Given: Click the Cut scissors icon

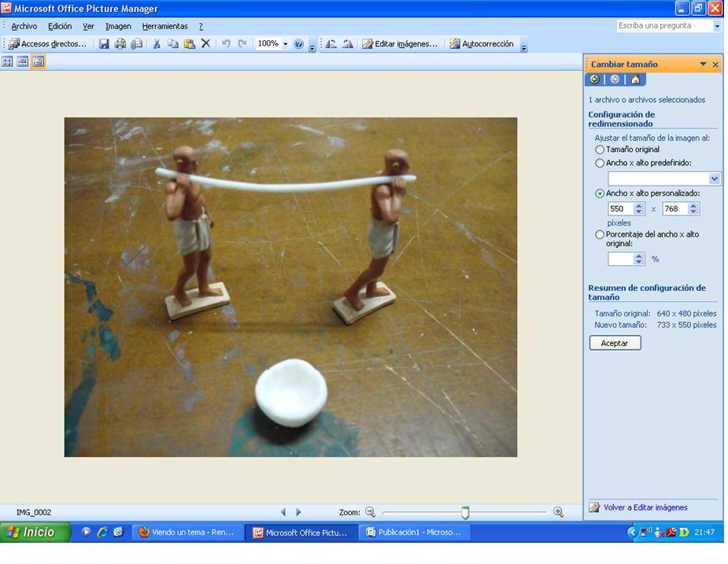Looking at the screenshot, I should pyautogui.click(x=157, y=44).
